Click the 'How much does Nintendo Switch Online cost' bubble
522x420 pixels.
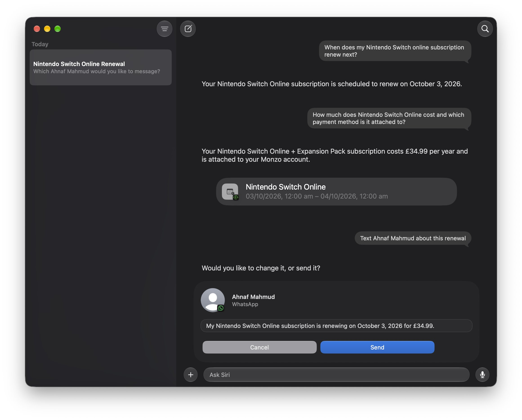tap(389, 118)
